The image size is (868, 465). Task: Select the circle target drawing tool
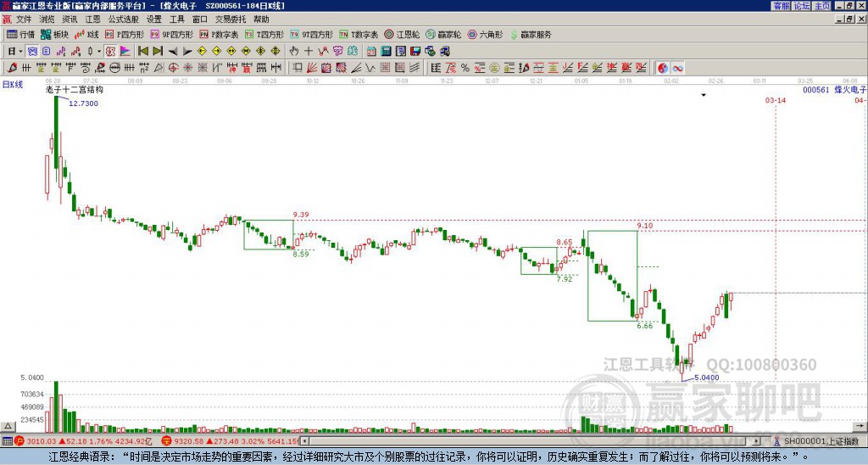[173, 68]
